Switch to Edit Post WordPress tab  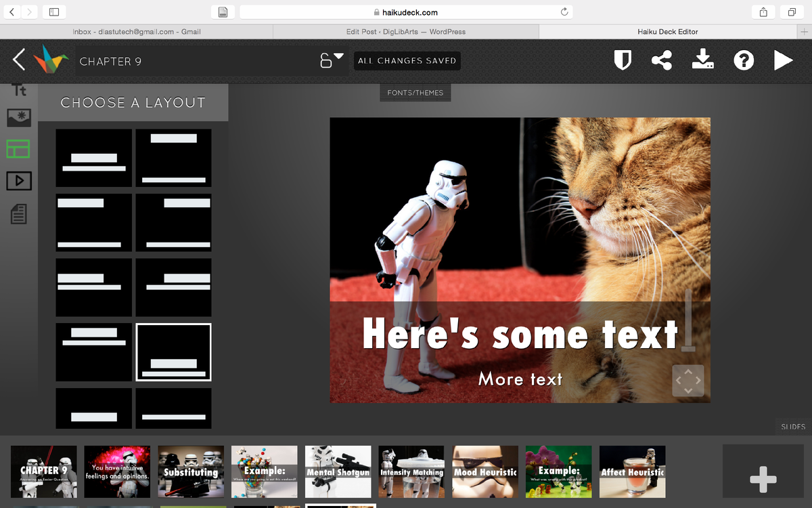[406, 32]
